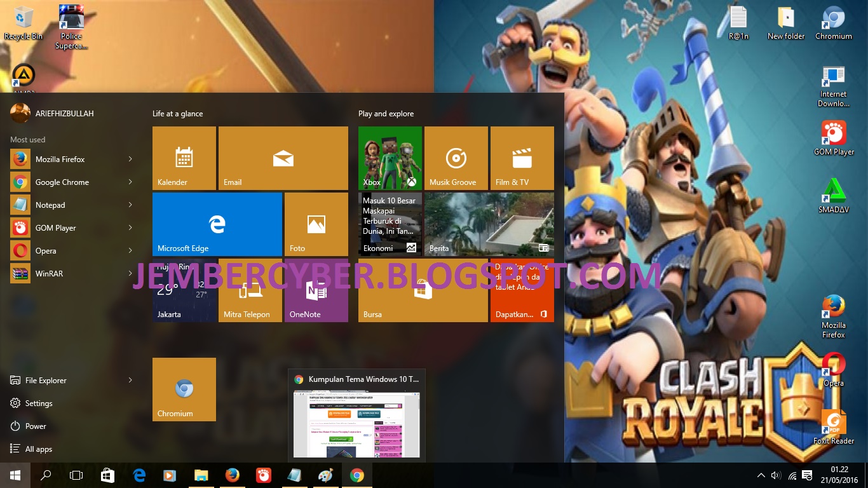This screenshot has height=488, width=868.
Task: Expand WinRAR jump list arrow
Action: (130, 274)
